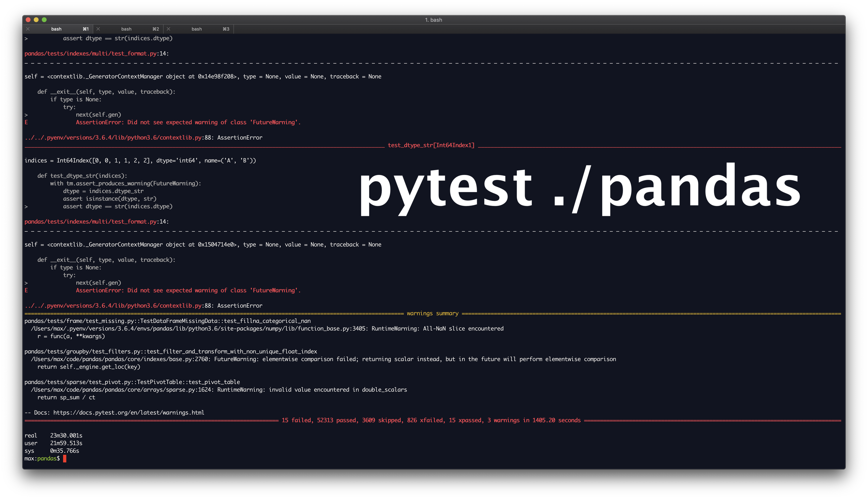
Task: Click the 'r = func(a, **kwargs)' line
Action: (71, 336)
